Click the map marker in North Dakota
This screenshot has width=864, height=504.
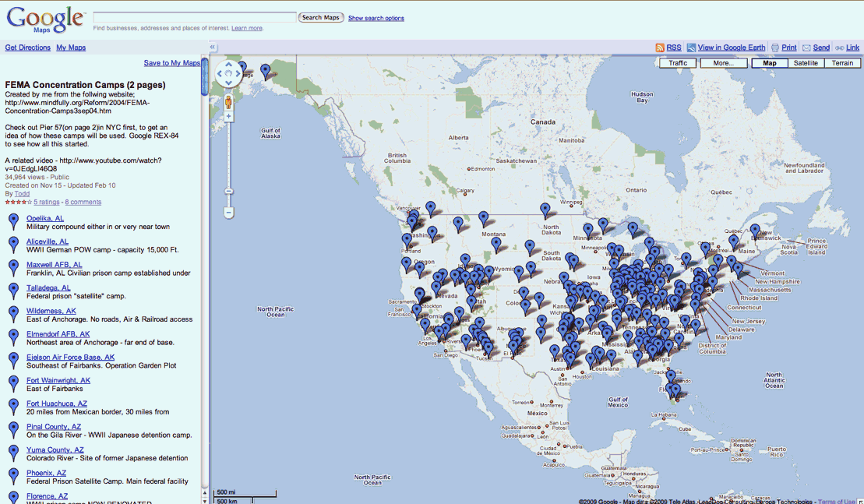click(545, 210)
